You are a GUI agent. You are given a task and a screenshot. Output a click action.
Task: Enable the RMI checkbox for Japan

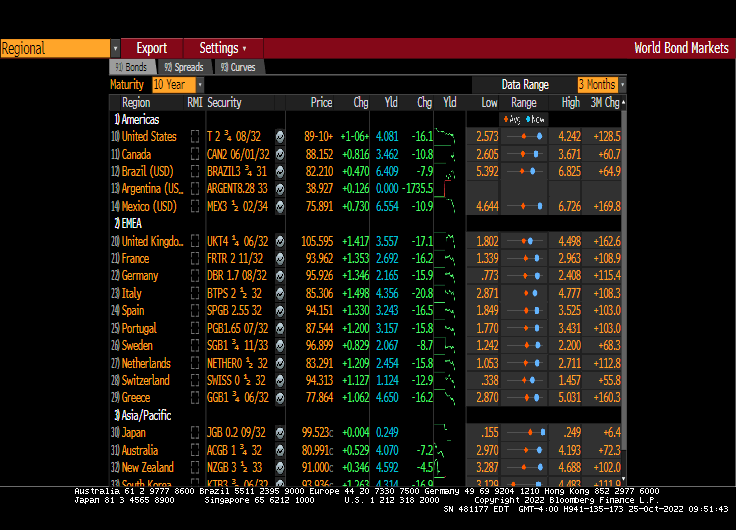195,433
